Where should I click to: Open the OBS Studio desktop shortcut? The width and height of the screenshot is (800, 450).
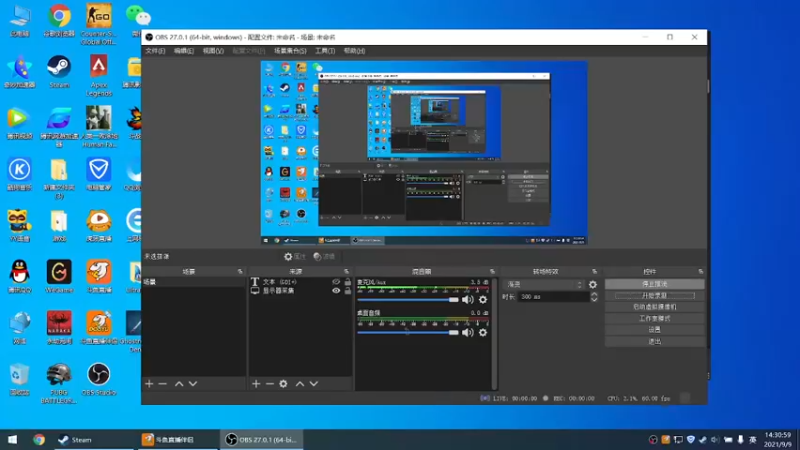(98, 379)
